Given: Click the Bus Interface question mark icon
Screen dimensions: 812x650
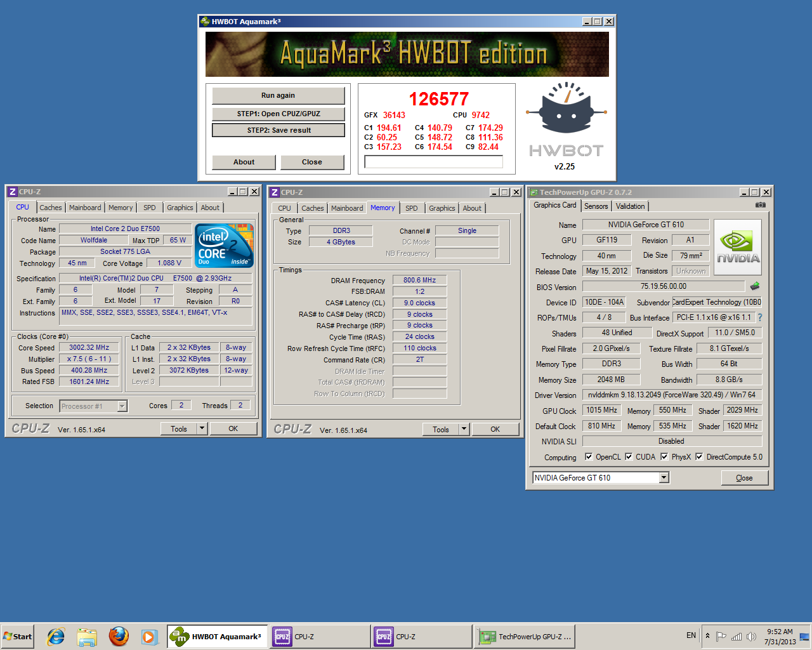Looking at the screenshot, I should coord(759,317).
